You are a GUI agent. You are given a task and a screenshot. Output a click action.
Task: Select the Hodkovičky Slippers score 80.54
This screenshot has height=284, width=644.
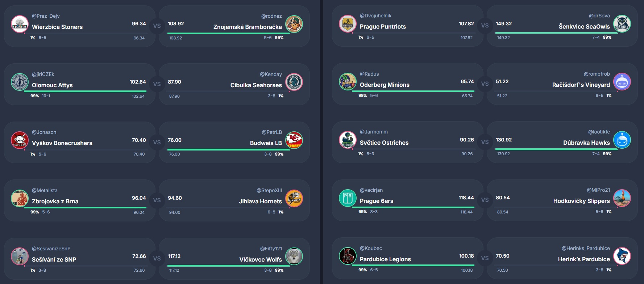click(x=503, y=198)
